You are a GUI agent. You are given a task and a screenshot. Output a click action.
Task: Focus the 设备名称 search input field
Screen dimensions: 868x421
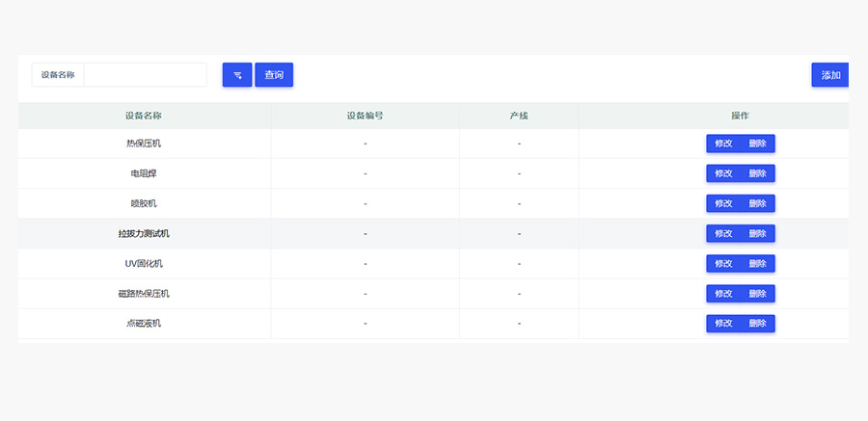[x=145, y=75]
